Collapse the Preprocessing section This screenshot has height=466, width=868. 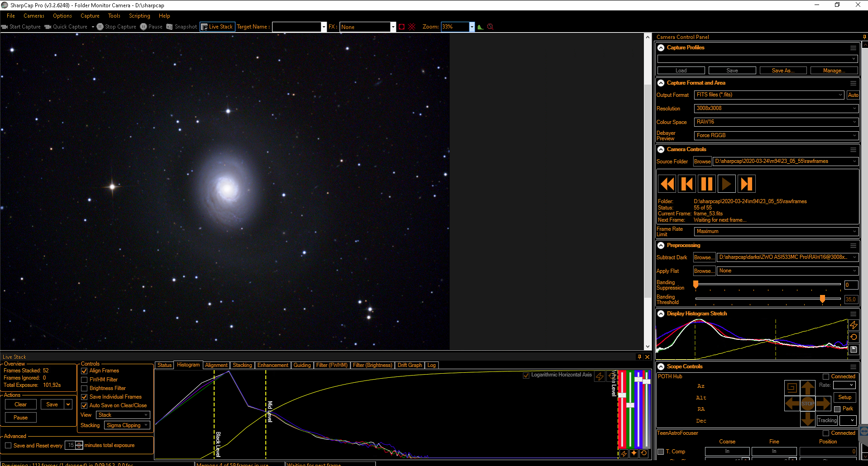[661, 246]
